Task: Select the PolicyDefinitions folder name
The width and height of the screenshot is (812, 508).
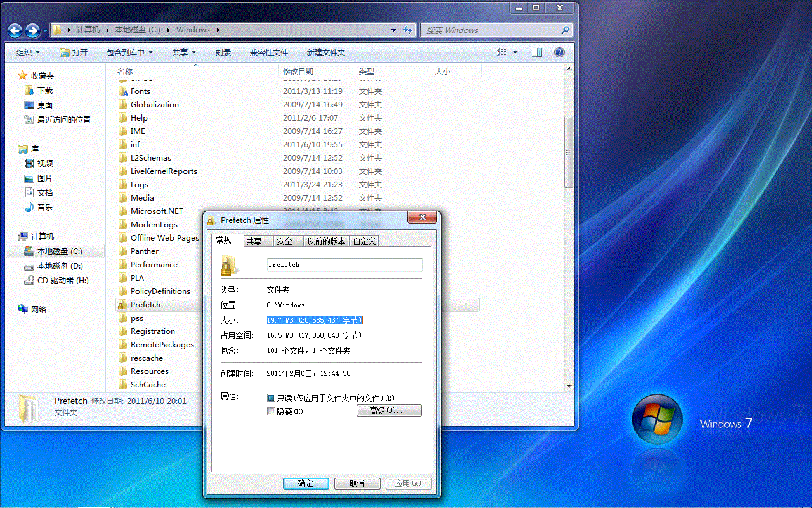Action: (x=160, y=291)
